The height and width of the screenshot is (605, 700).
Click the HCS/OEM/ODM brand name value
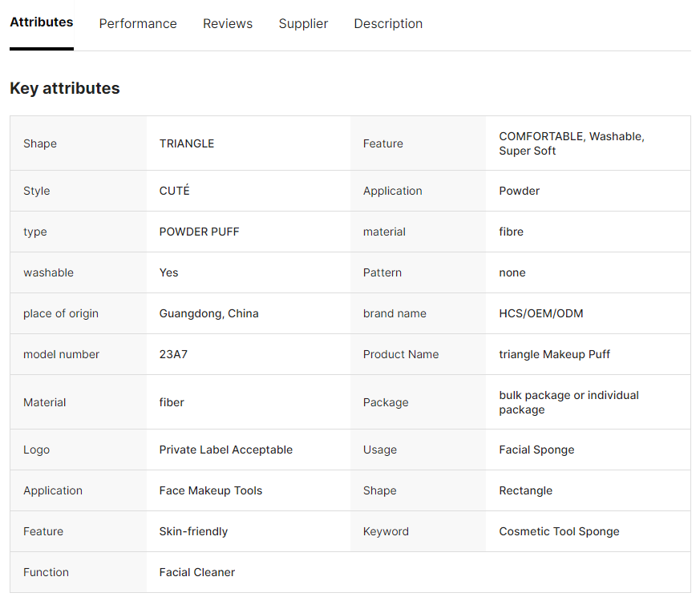[540, 313]
